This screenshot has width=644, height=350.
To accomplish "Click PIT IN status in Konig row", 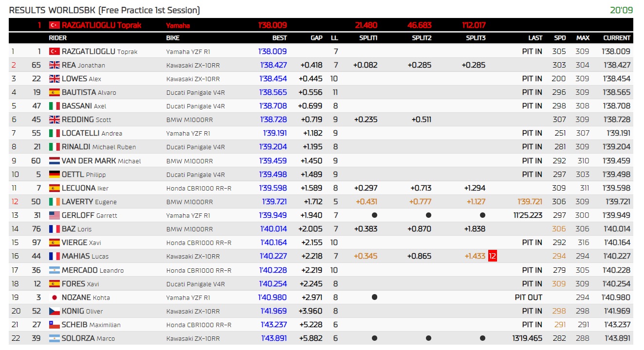I will pos(532,311).
